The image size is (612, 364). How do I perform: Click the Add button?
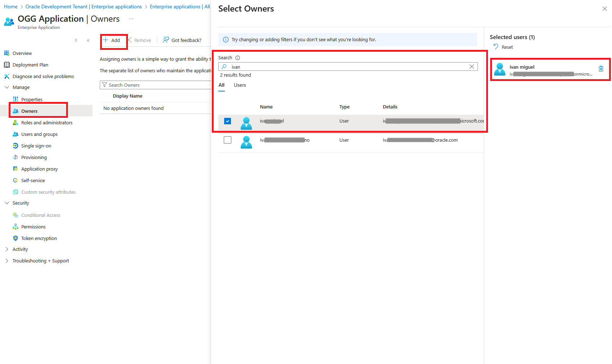coord(112,40)
